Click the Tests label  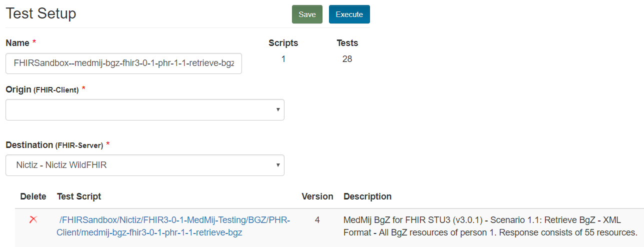click(x=347, y=43)
